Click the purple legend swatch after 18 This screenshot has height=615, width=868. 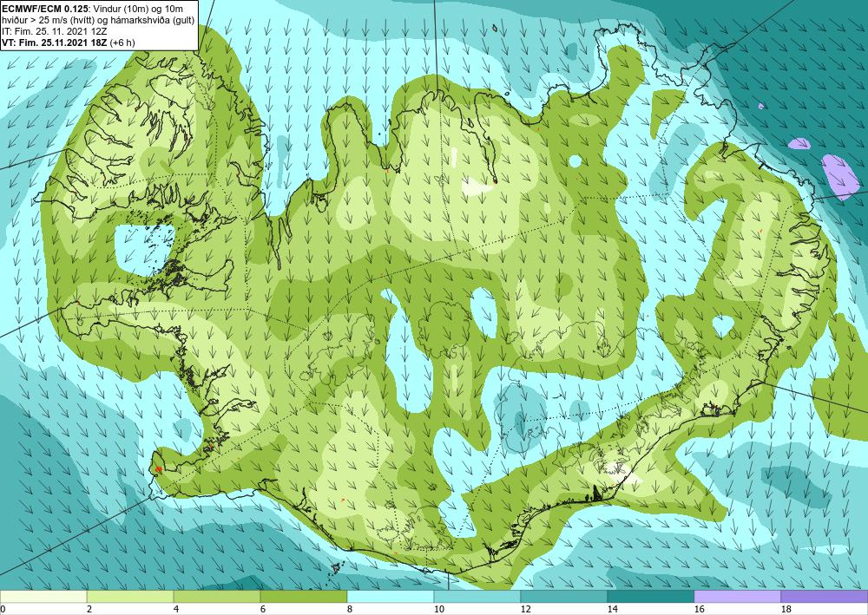(825, 597)
